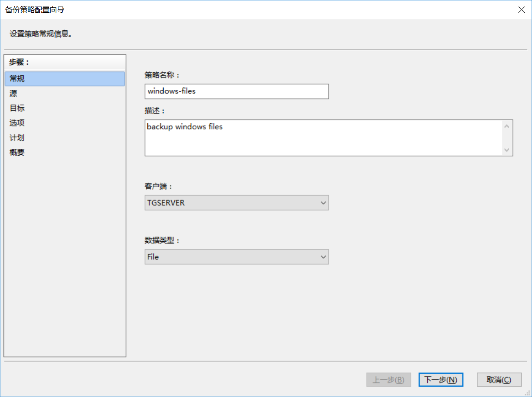Image resolution: width=532 pixels, height=397 pixels.
Task: Open the 概要 summary step
Action: [17, 152]
